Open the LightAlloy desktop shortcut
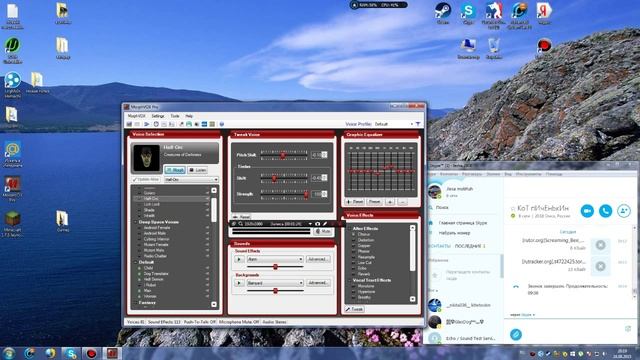Image resolution: width=640 pixels, height=360 pixels. point(12,84)
